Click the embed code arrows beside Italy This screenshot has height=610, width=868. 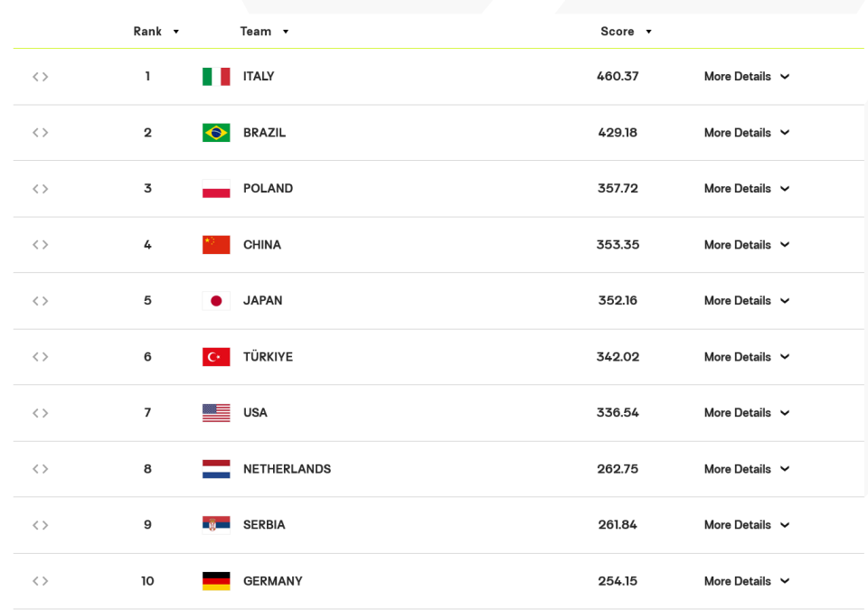[x=40, y=77]
